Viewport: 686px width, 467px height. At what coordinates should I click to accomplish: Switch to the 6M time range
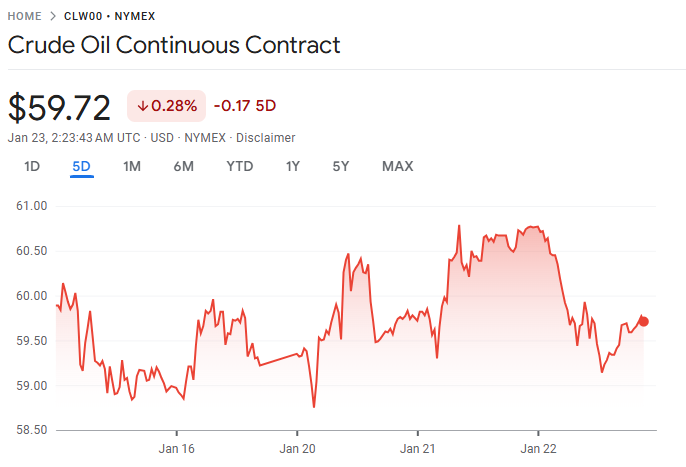(x=183, y=166)
